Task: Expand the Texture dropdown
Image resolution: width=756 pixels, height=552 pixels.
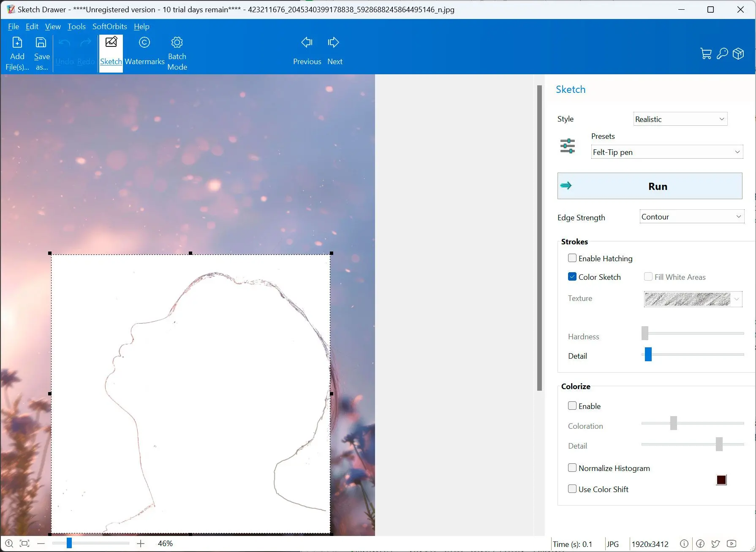Action: 737,299
